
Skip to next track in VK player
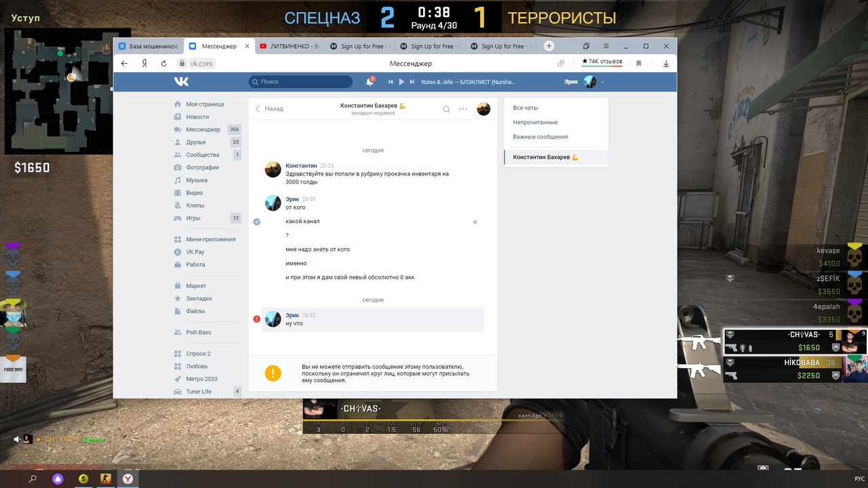click(x=412, y=82)
